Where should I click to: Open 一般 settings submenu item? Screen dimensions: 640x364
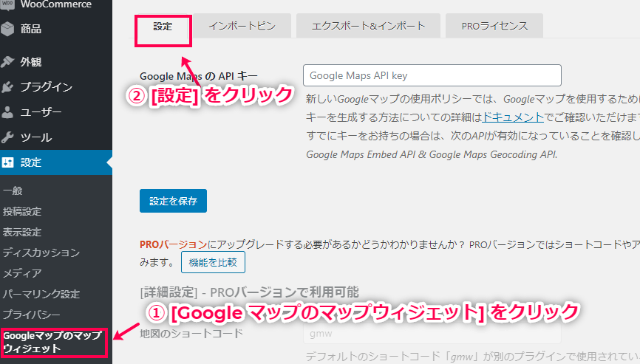tap(13, 190)
